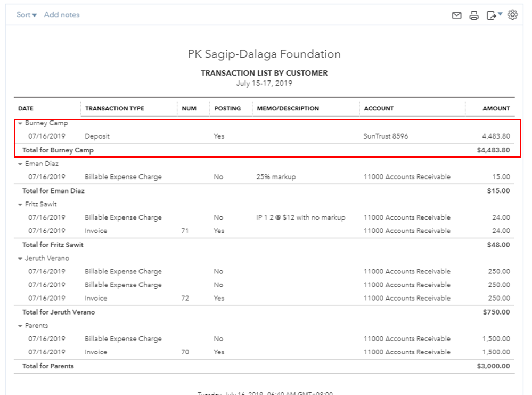The image size is (532, 395).
Task: Collapse the Eman Diaz group
Action: click(20, 164)
